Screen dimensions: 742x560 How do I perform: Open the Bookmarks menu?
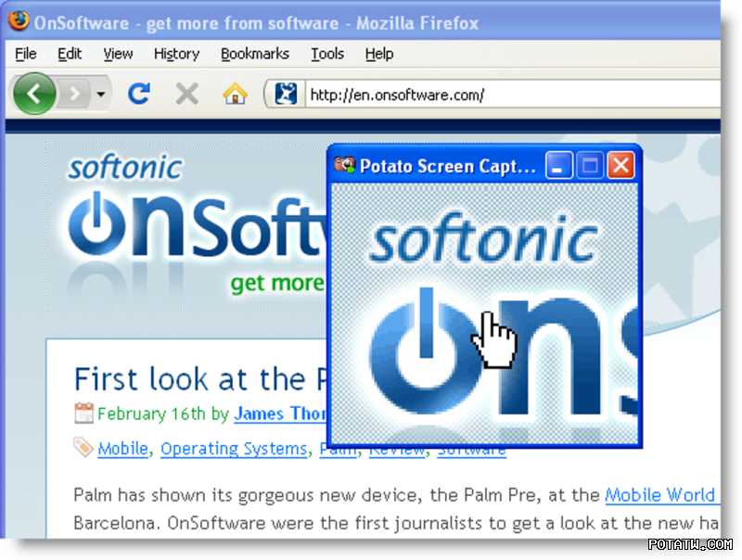[255, 54]
